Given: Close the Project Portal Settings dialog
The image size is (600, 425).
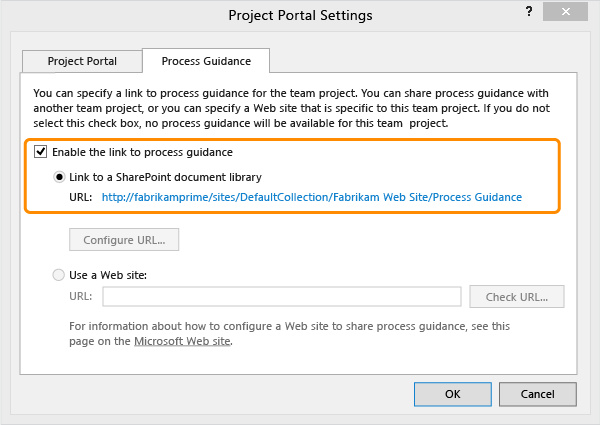Looking at the screenshot, I should click(x=572, y=14).
